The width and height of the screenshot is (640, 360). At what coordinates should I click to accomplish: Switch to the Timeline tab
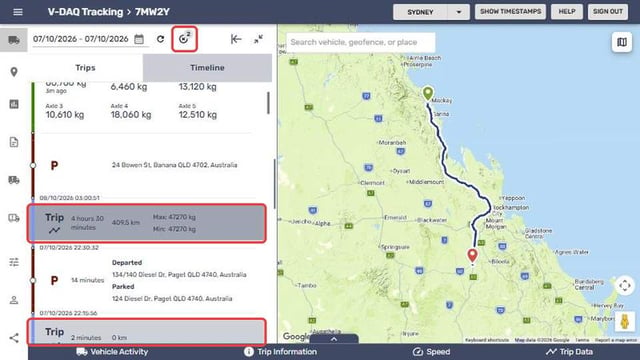tap(207, 68)
